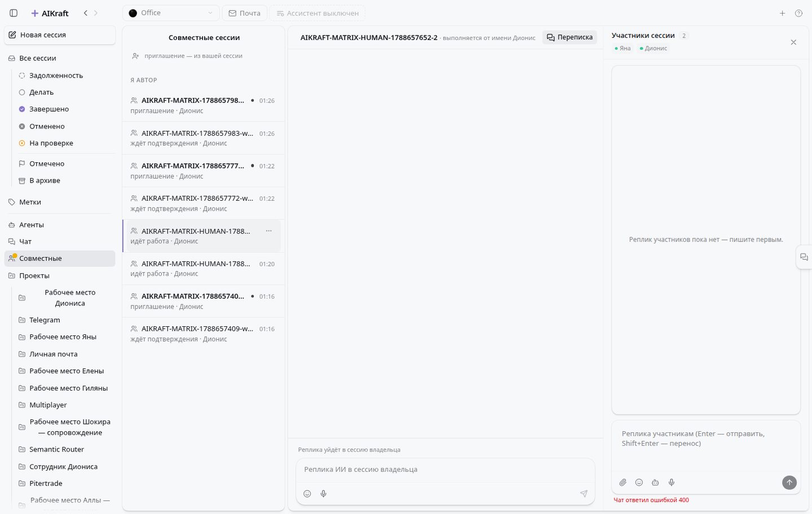Open emoji picker in participants reply box
The image size is (812, 514).
(639, 482)
